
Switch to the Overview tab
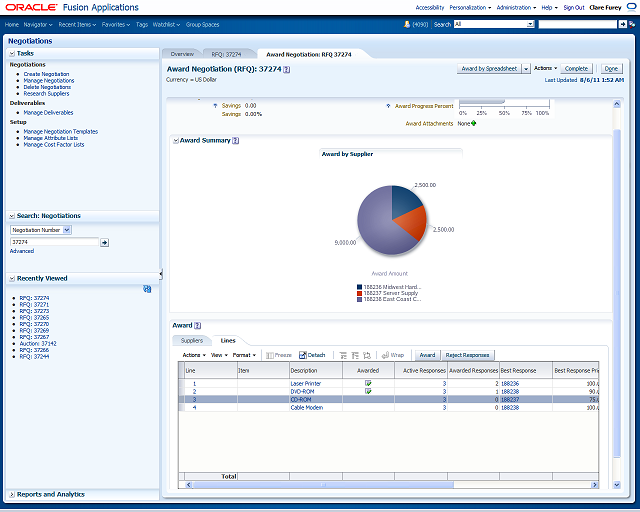[x=182, y=54]
